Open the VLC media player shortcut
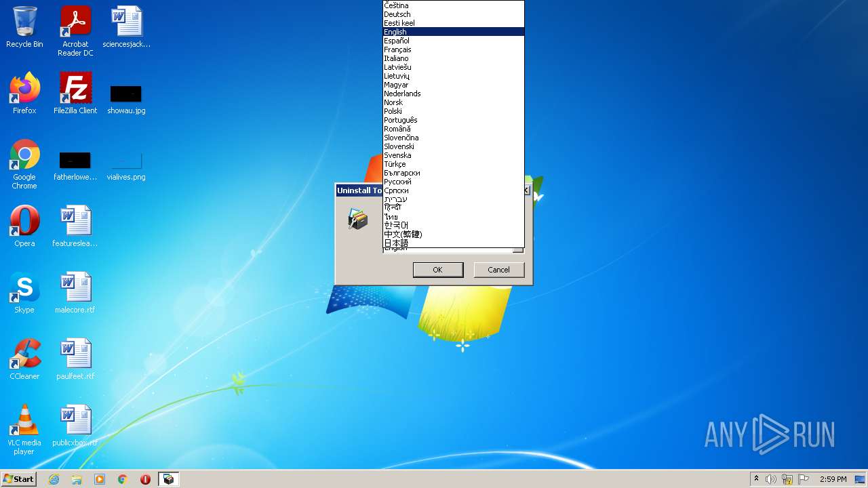This screenshot has height=488, width=868. 24,429
